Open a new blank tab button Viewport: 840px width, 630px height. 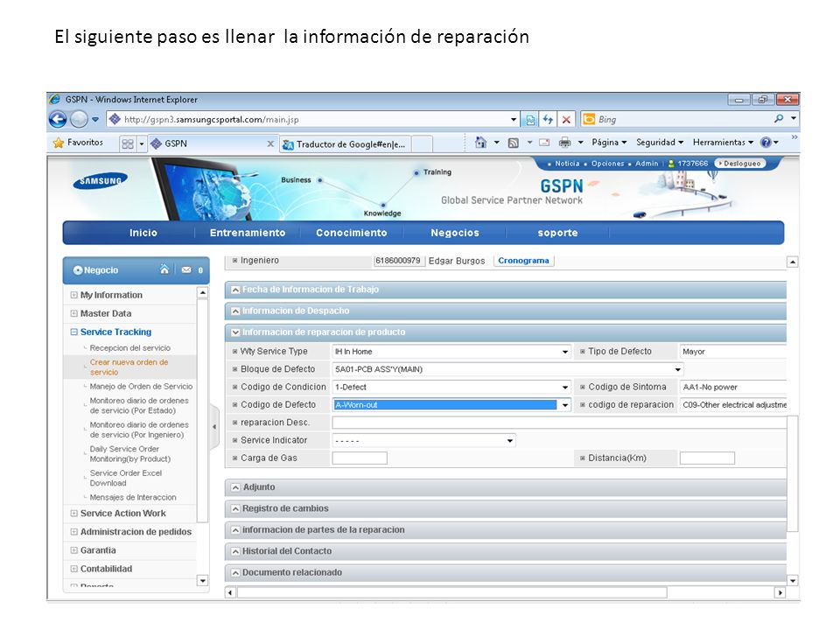point(422,144)
